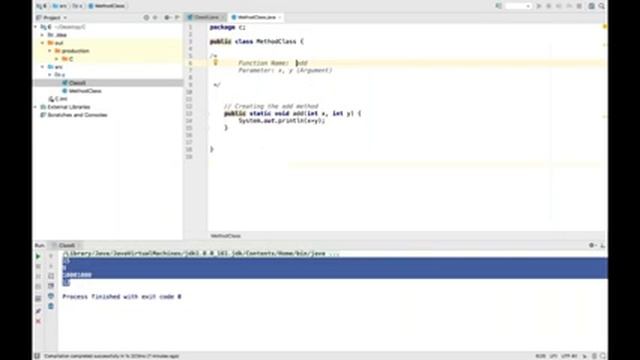Click the Stop square icon in top toolbar
Viewport: 640px width, 360px height.
point(579,6)
